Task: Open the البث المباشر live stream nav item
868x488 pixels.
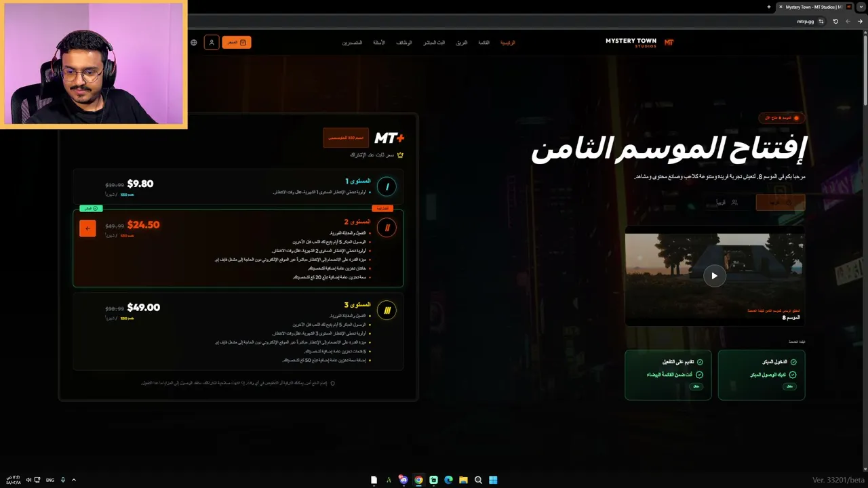Action: tap(434, 43)
